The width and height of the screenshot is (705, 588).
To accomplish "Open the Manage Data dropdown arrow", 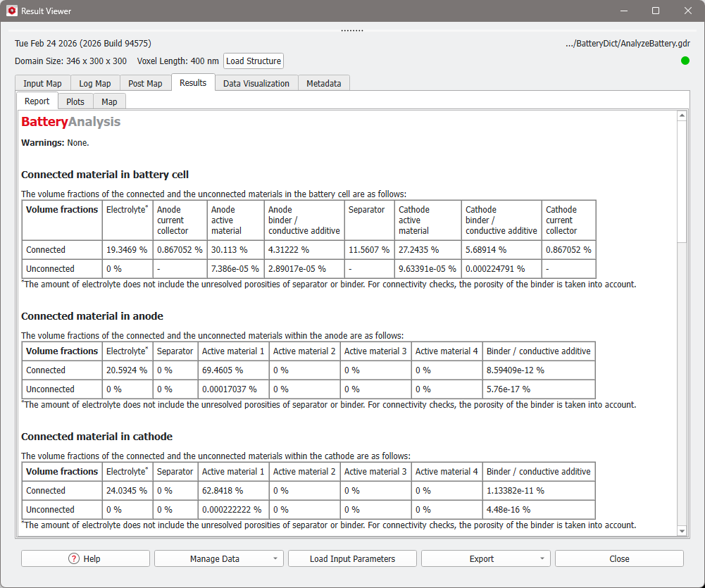I will 275,558.
